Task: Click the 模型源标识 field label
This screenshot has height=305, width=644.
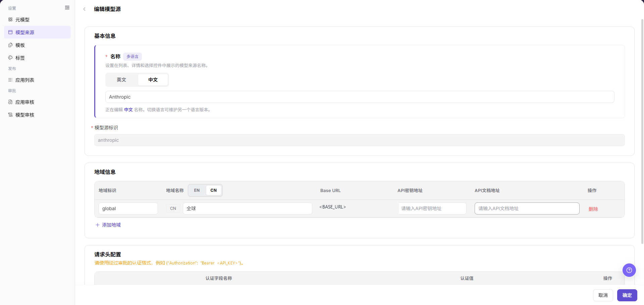Action: (106, 128)
